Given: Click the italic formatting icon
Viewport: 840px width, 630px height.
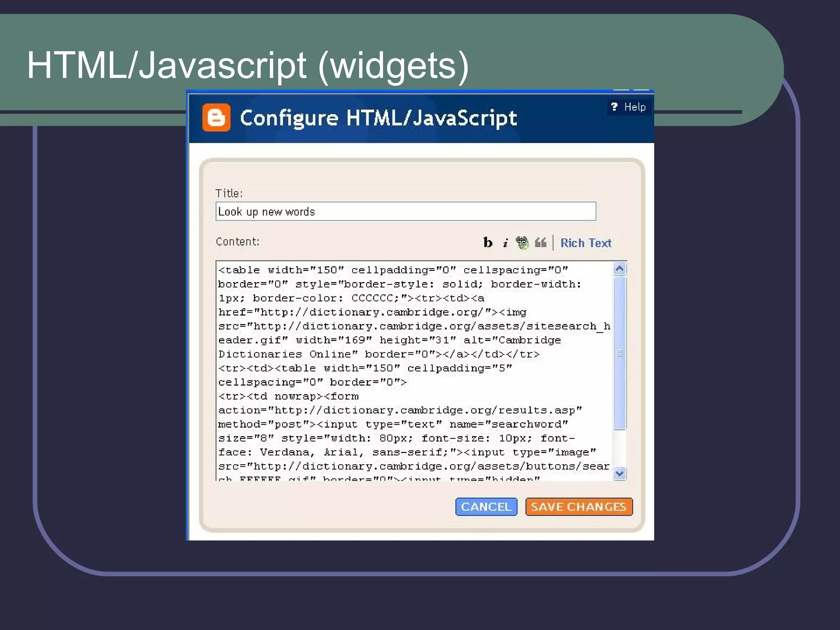Looking at the screenshot, I should 505,243.
